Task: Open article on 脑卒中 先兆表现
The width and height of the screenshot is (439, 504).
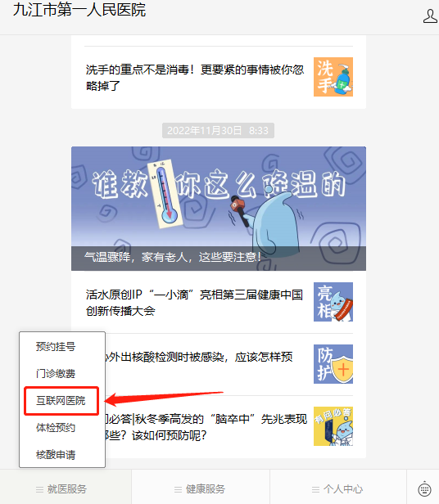Action: click(x=206, y=427)
